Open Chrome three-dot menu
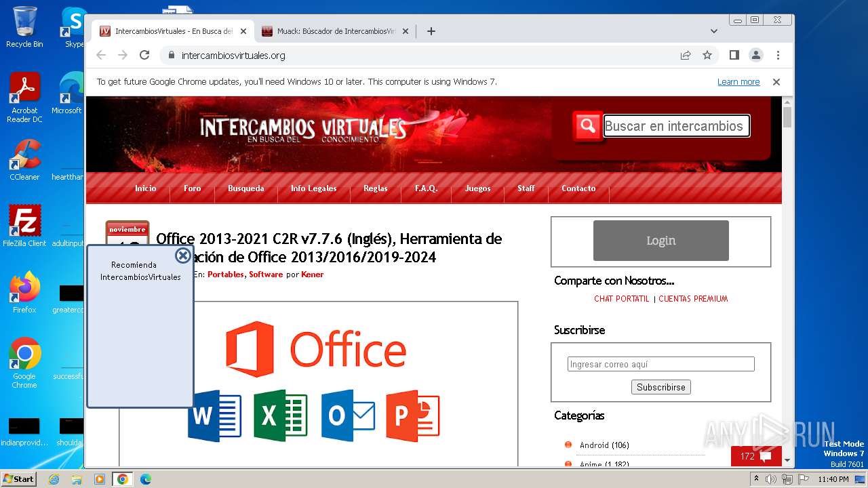The image size is (868, 488). [x=778, y=55]
